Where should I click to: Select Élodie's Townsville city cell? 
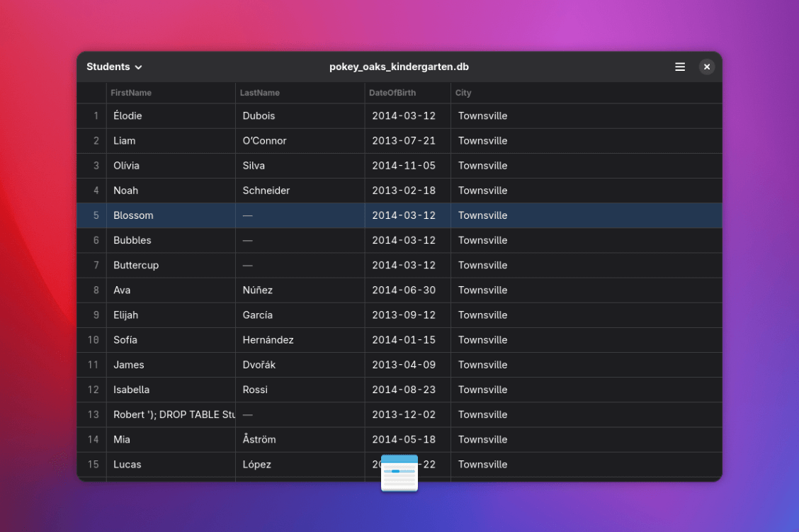coord(482,115)
